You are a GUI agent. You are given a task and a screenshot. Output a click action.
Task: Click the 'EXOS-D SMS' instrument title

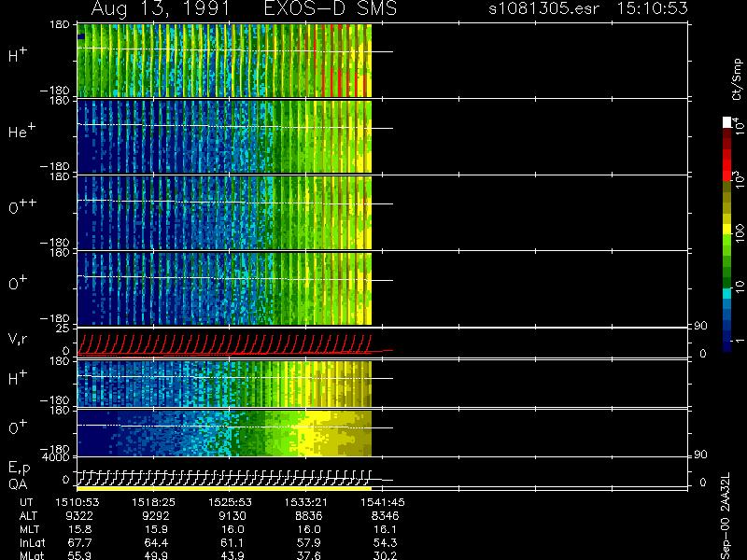pos(331,8)
